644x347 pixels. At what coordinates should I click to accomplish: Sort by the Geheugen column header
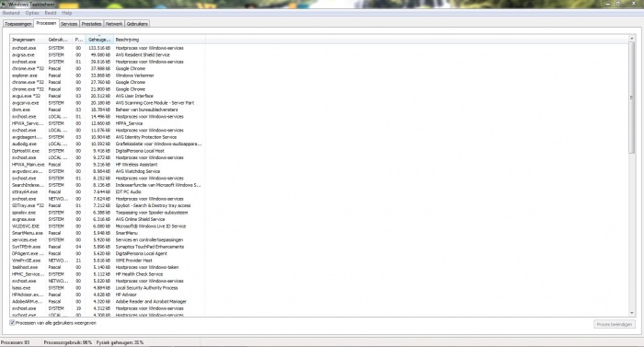(x=99, y=40)
